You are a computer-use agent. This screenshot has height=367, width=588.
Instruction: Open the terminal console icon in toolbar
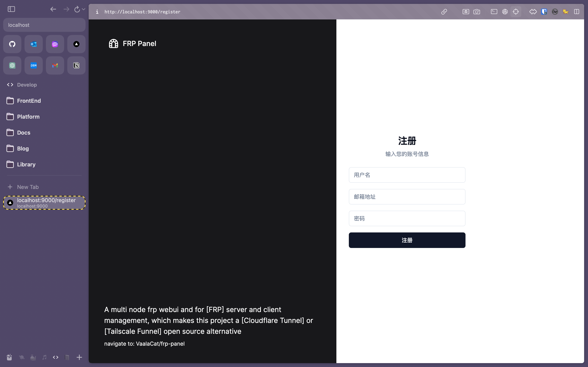pyautogui.click(x=494, y=12)
